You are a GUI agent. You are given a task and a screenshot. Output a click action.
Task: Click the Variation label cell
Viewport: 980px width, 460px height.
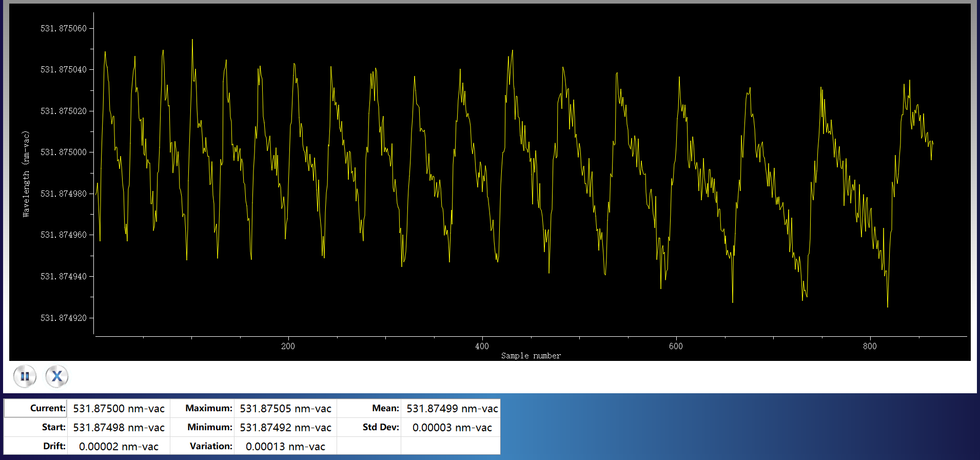click(202, 446)
